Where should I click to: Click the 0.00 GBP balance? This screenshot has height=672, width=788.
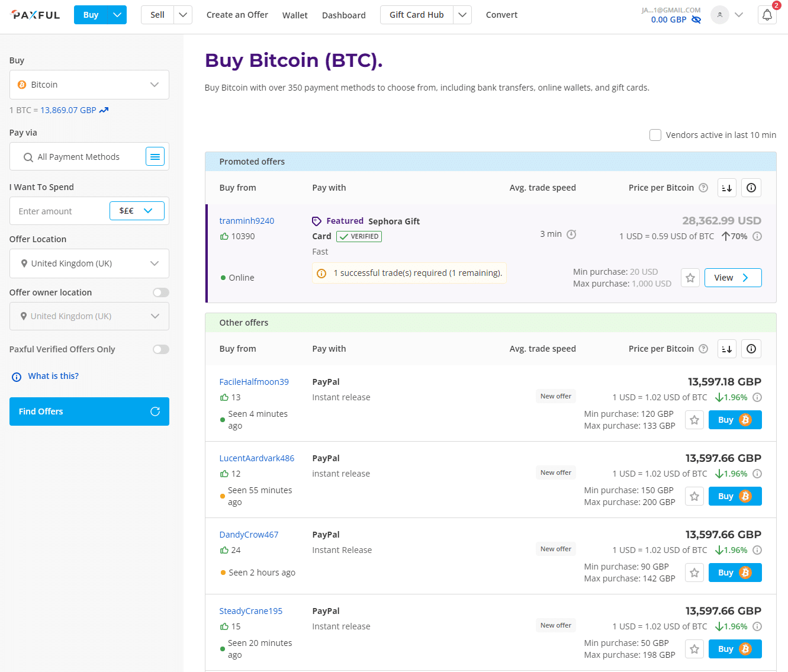[x=668, y=20]
